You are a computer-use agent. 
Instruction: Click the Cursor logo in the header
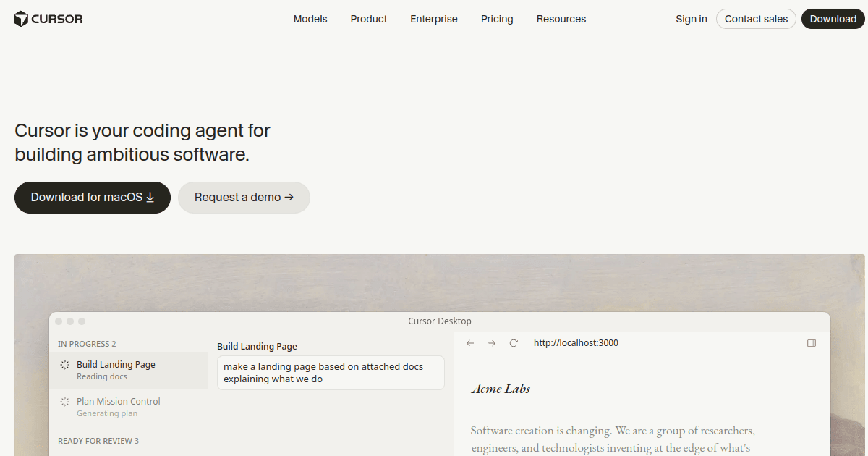click(x=48, y=19)
